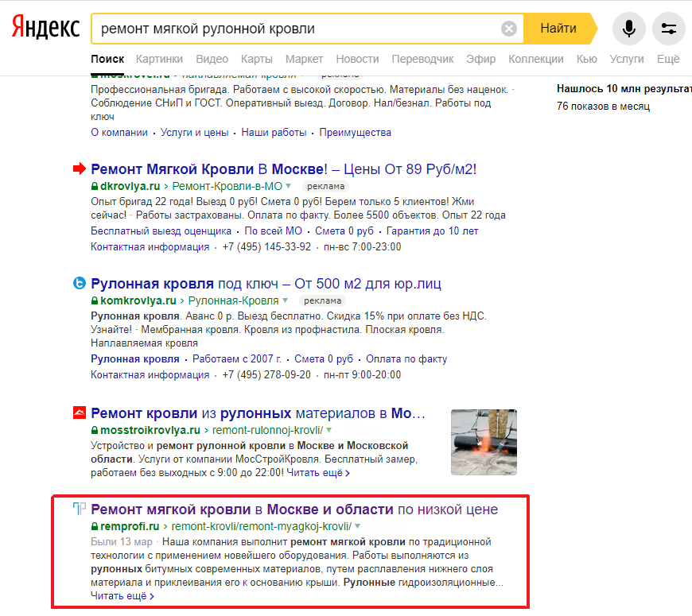
Task: Open komkrovlya Контактная информация link
Action: (x=150, y=375)
